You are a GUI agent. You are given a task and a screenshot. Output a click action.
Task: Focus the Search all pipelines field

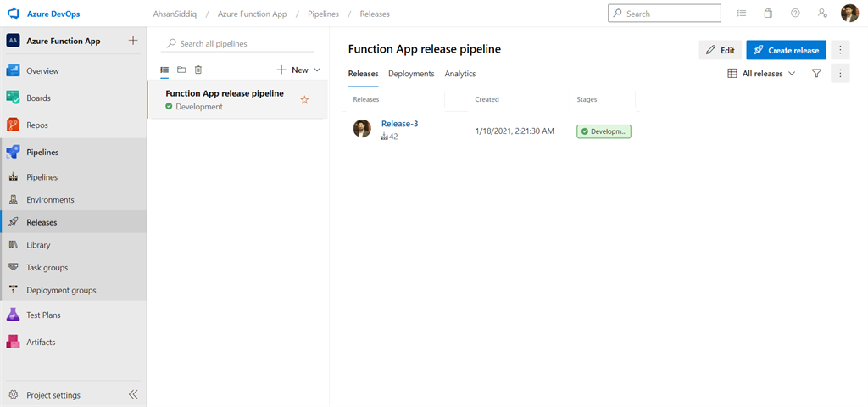(236, 43)
